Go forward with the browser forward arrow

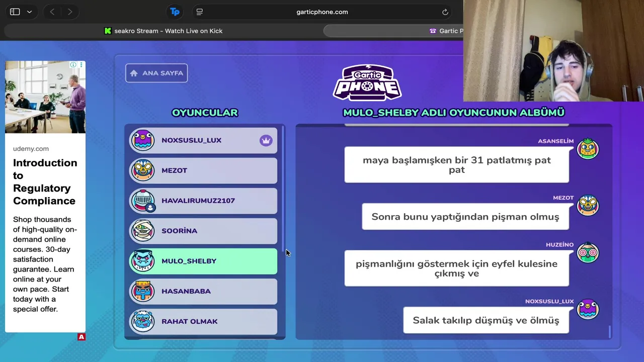(70, 12)
